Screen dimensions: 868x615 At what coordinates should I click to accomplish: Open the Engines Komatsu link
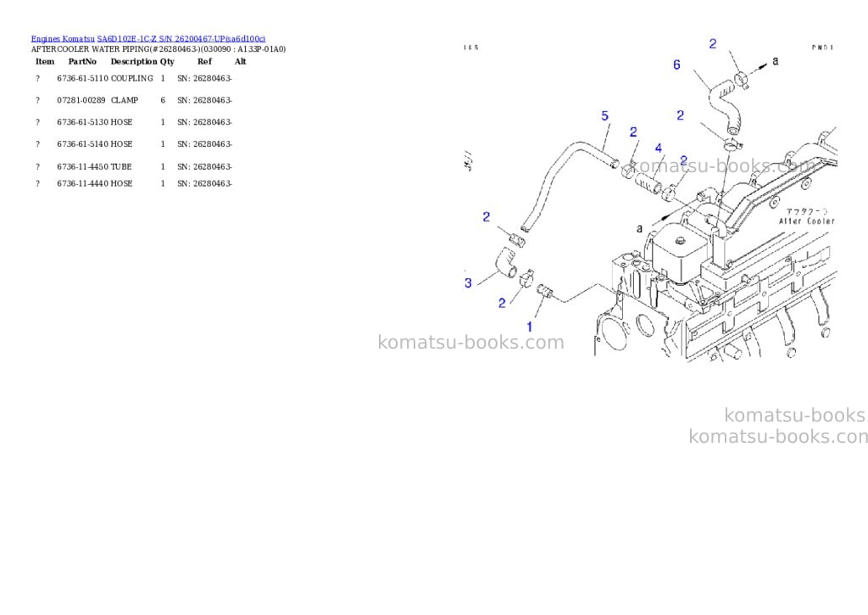(63, 38)
